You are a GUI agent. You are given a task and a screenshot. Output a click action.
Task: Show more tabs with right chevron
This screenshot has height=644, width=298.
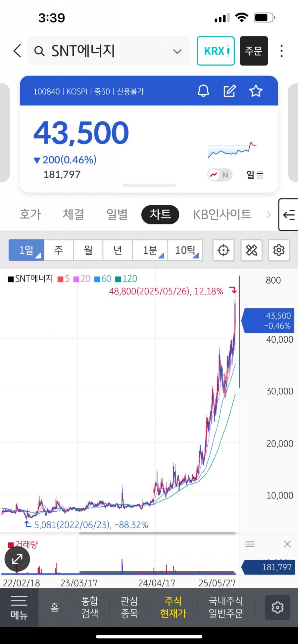269,215
